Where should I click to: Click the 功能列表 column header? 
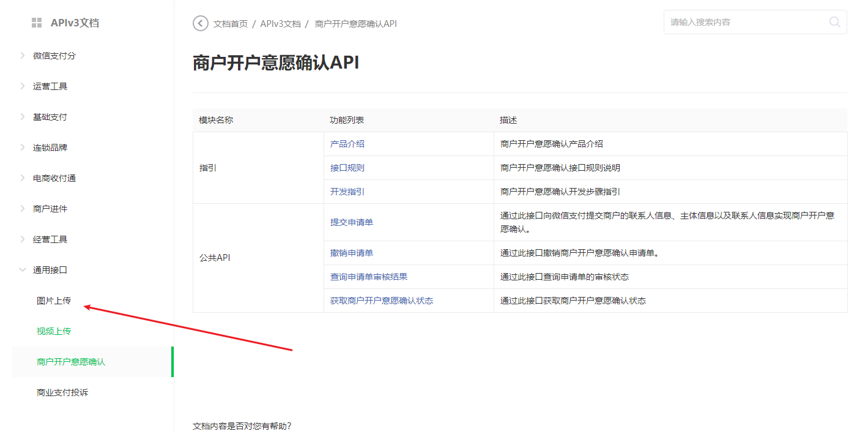347,120
